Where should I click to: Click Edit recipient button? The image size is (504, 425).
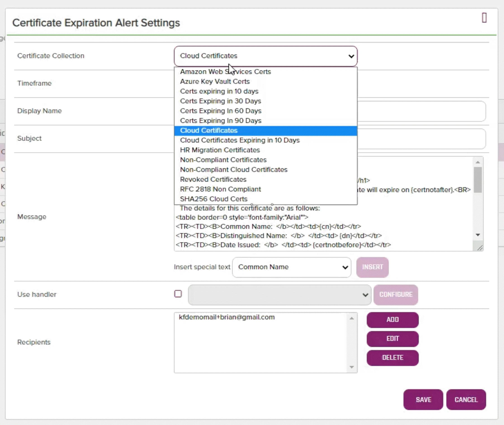click(393, 338)
